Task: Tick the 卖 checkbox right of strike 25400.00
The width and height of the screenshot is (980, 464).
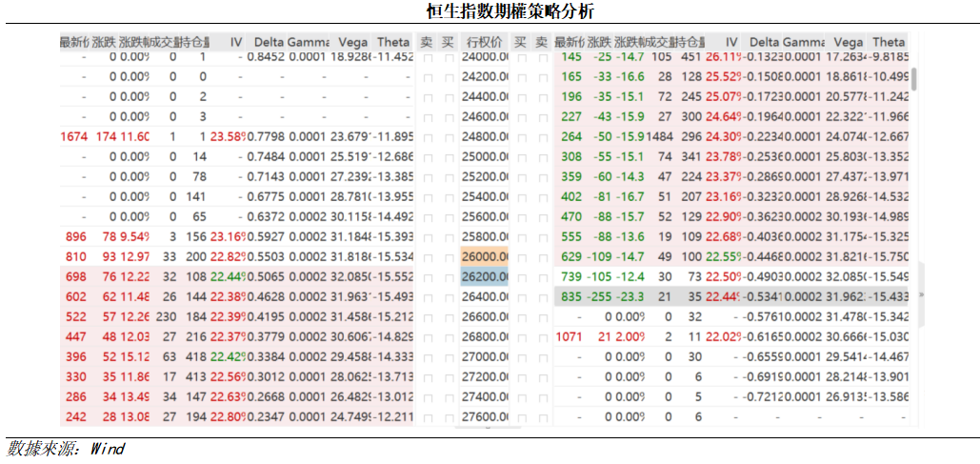Action: click(543, 197)
